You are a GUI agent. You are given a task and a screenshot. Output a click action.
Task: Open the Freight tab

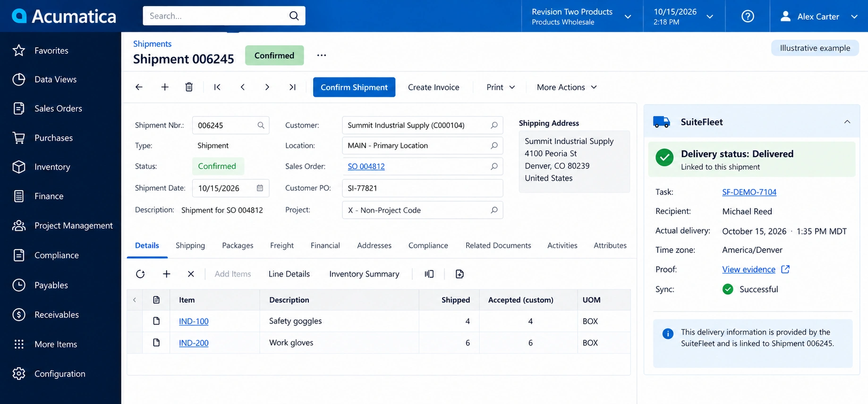click(282, 245)
